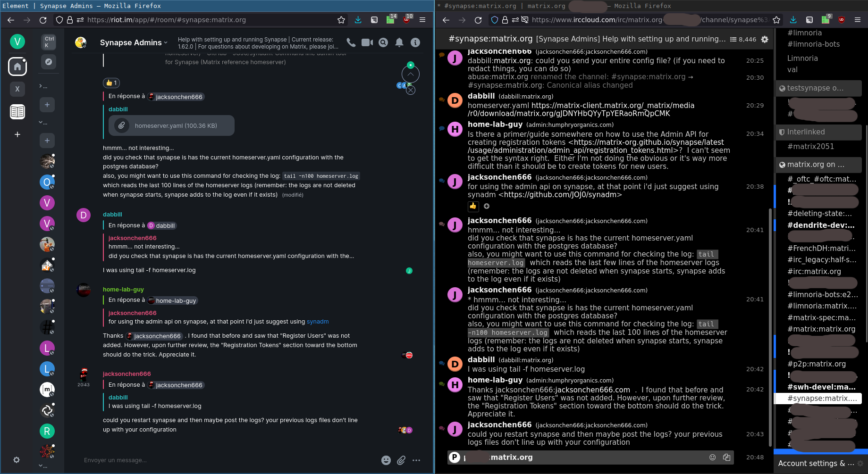The image size is (868, 474).
Task: Open Element quick settings gear
Action: [x=17, y=460]
